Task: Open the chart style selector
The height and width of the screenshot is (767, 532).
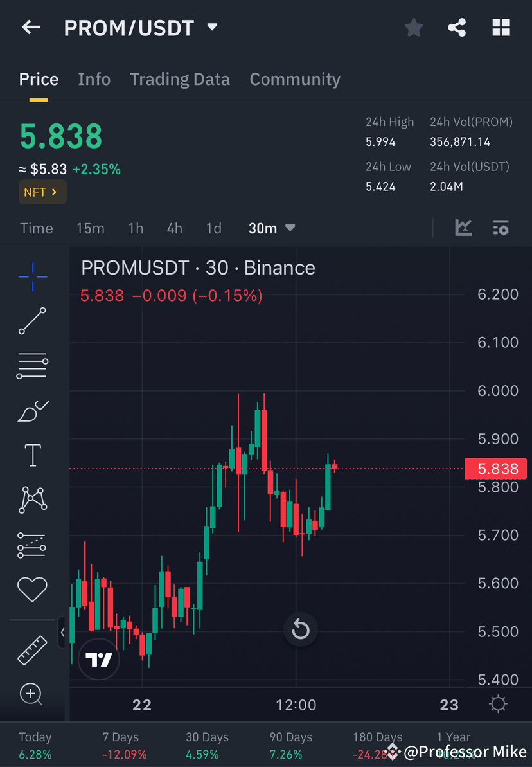Action: point(463,228)
